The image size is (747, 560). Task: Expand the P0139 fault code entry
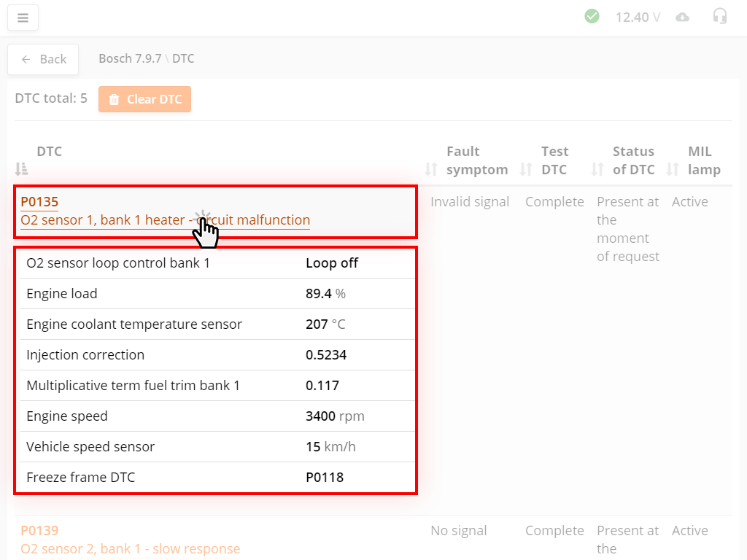(x=39, y=531)
